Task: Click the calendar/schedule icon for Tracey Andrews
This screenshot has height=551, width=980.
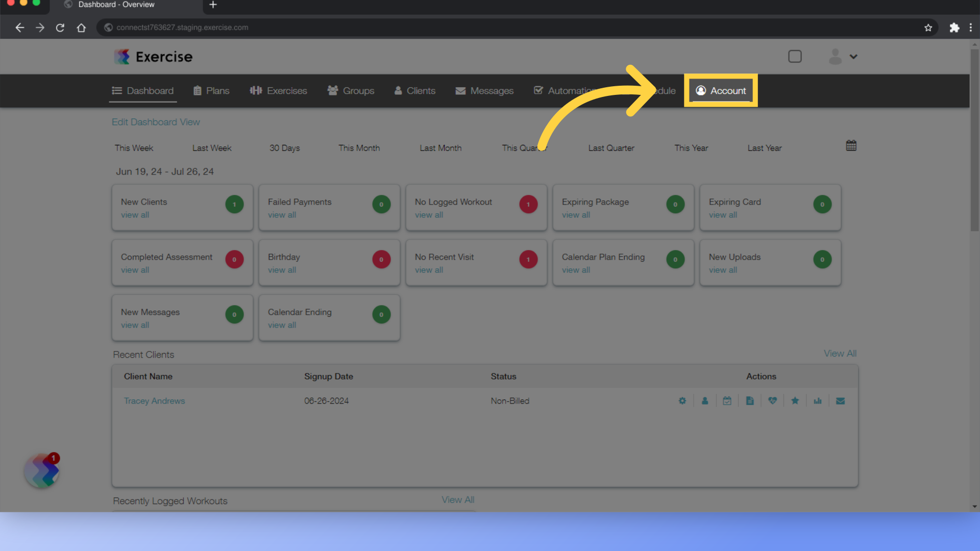Action: click(x=727, y=401)
